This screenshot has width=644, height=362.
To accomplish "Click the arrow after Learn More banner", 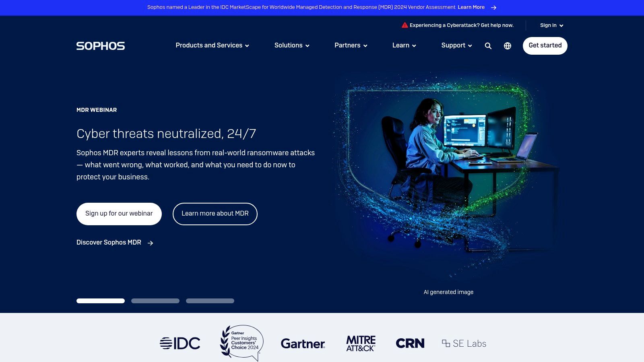I will coord(493,8).
